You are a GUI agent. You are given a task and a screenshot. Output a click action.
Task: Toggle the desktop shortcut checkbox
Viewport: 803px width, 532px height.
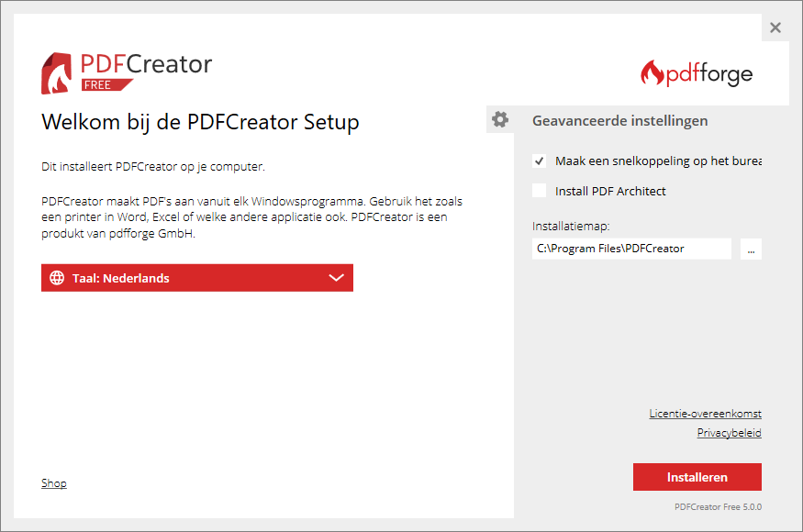pos(540,161)
